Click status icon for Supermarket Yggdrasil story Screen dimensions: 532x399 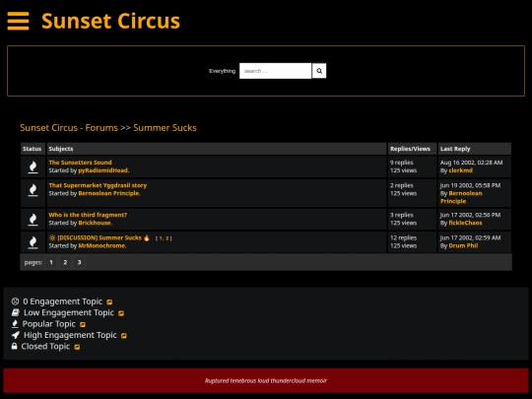coord(33,190)
